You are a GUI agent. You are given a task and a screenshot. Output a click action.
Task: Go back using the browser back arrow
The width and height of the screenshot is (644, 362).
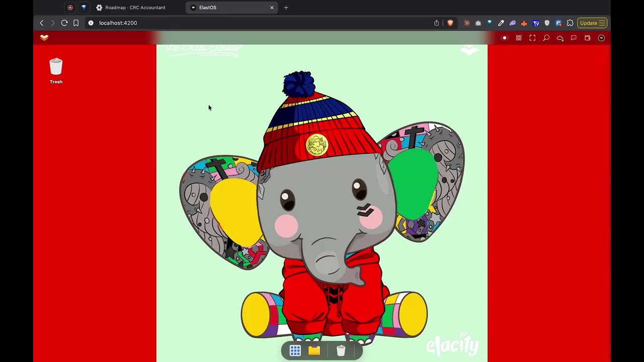42,23
